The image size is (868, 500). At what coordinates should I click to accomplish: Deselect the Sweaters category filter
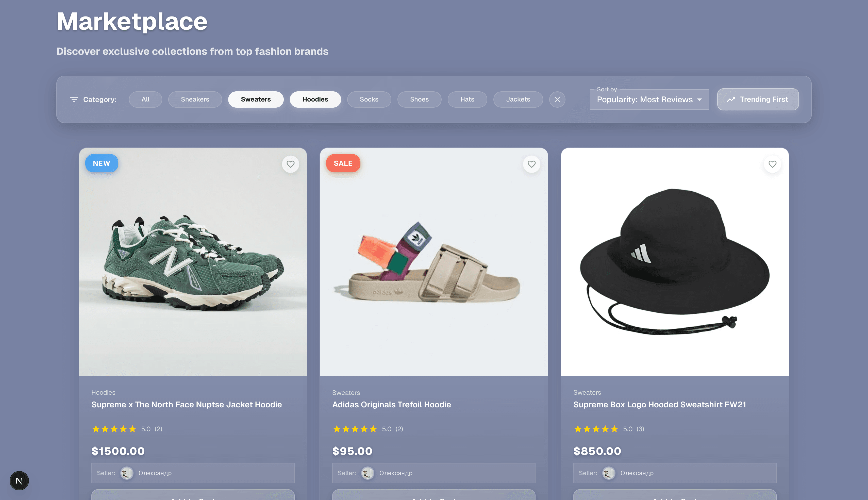(x=256, y=99)
